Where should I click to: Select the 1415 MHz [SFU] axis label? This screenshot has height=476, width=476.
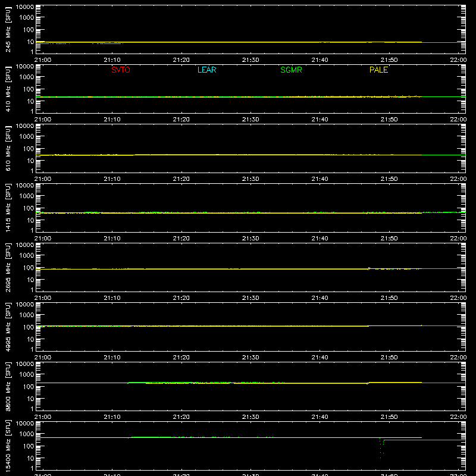[x=8, y=208]
